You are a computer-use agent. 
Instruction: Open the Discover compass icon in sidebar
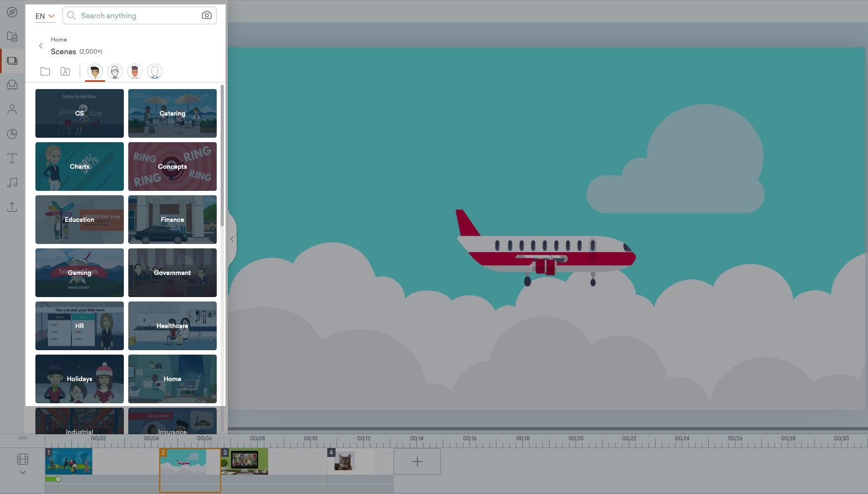coord(12,12)
